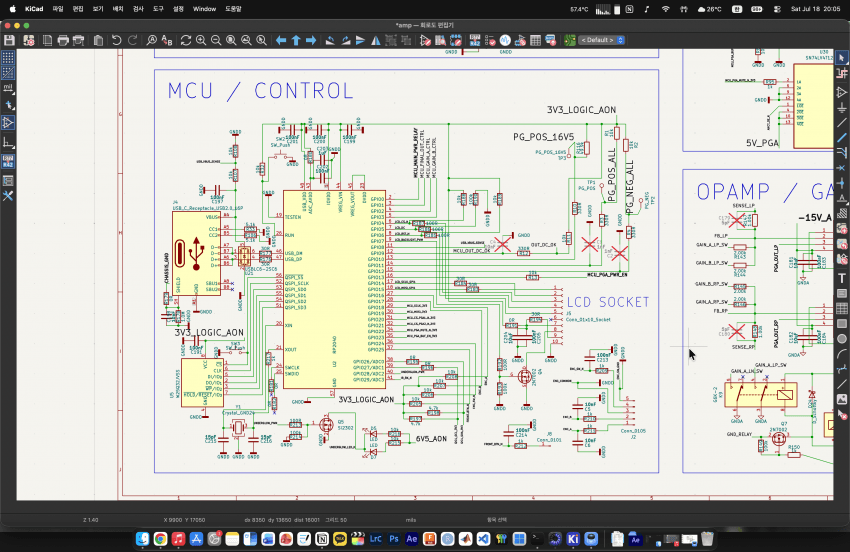Image resolution: width=850 pixels, height=552 pixels.
Task: Open the 검사 menu
Action: [x=138, y=9]
